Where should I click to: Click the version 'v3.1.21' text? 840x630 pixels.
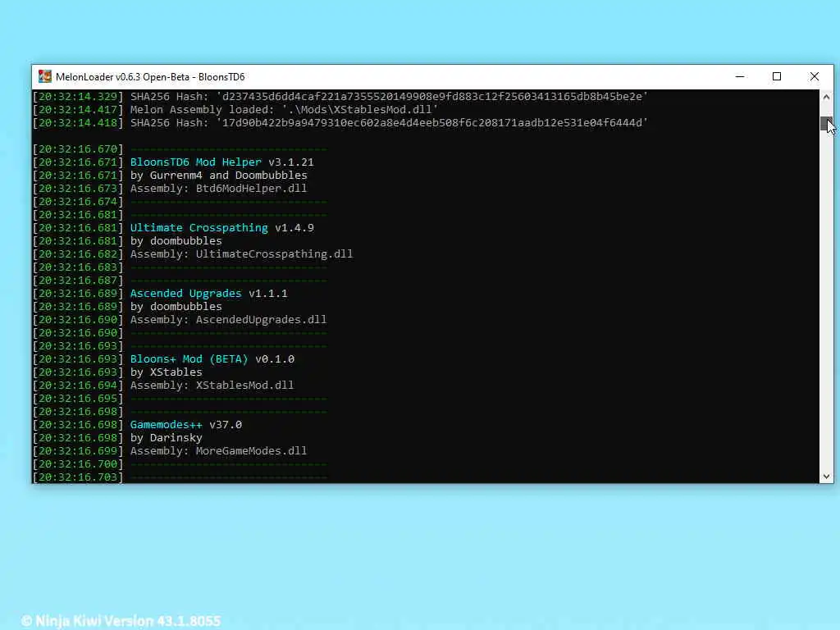tap(291, 162)
